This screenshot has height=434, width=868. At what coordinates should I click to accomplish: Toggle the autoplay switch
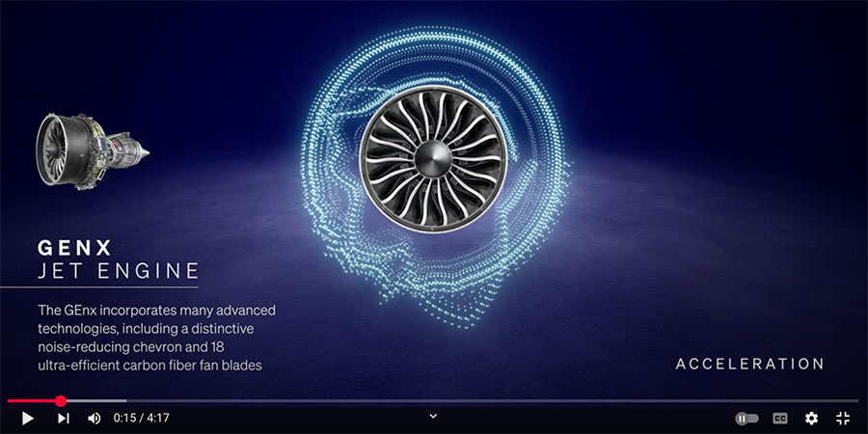746,419
